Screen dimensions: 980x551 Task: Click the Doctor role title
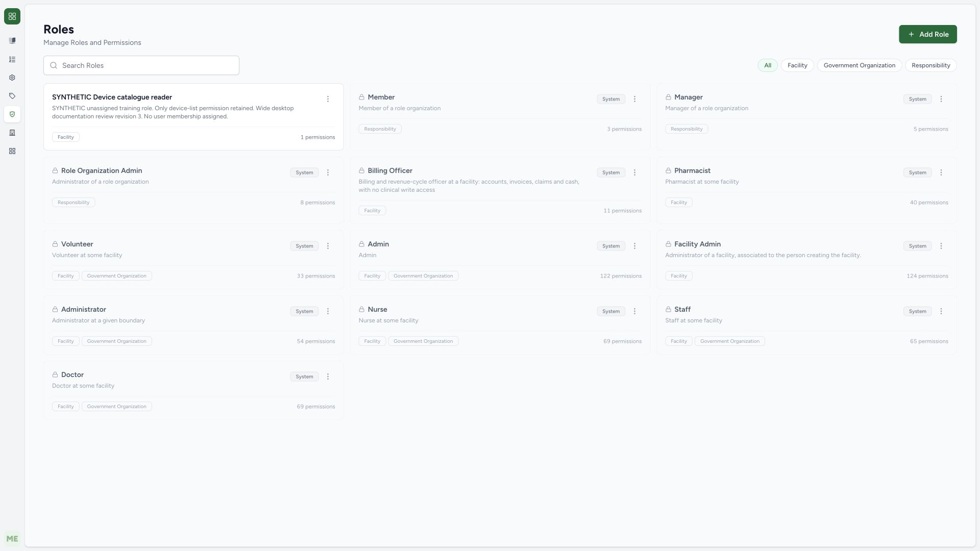coord(72,374)
